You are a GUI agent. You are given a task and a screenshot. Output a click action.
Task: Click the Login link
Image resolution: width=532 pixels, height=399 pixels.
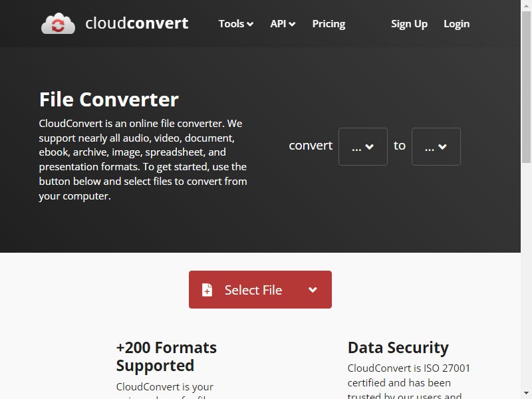point(456,24)
